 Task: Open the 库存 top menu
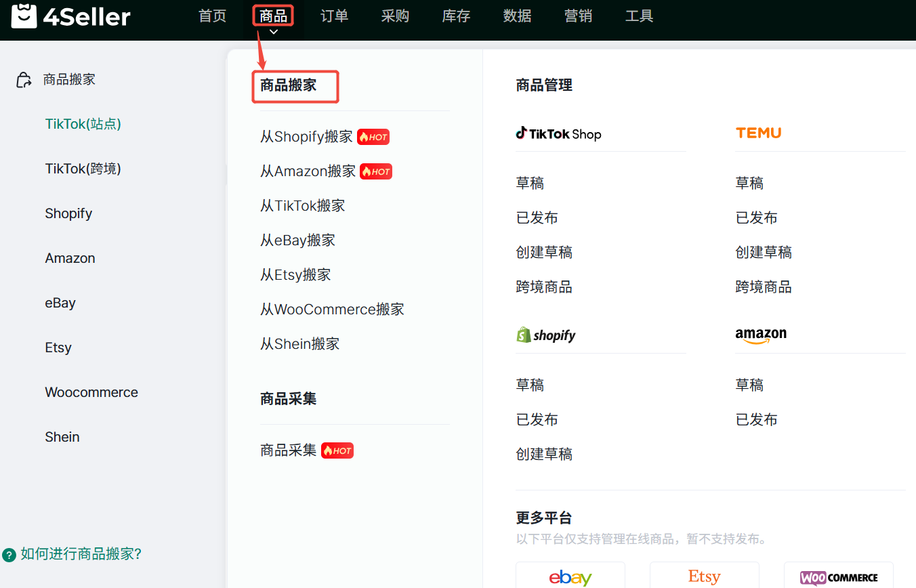pos(456,16)
